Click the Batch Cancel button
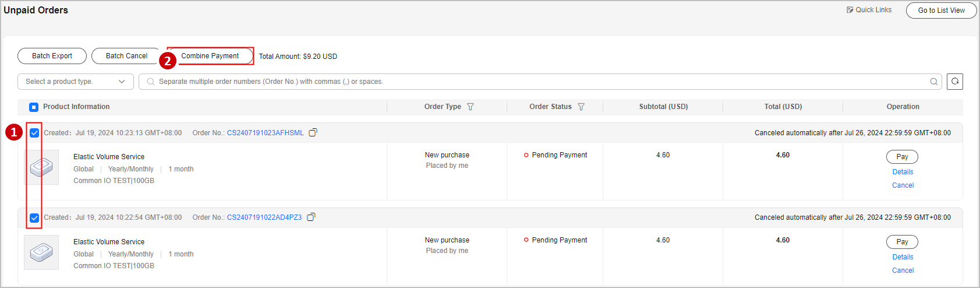This screenshot has height=288, width=980. pos(126,56)
